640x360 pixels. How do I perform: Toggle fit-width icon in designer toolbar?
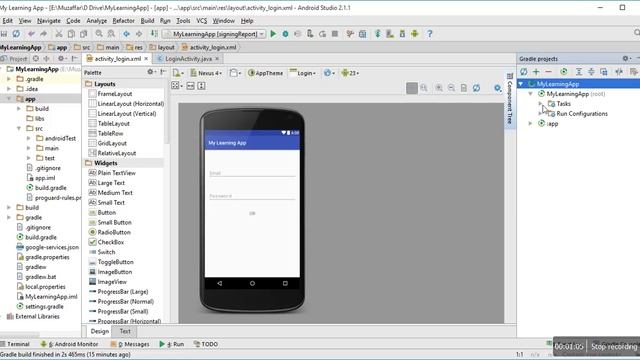(191, 86)
